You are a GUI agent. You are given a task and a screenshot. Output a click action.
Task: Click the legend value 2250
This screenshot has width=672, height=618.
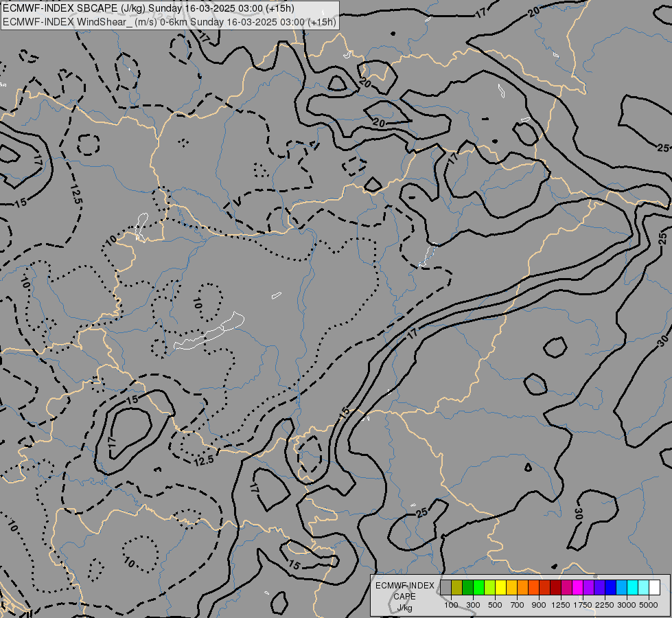pos(605,605)
